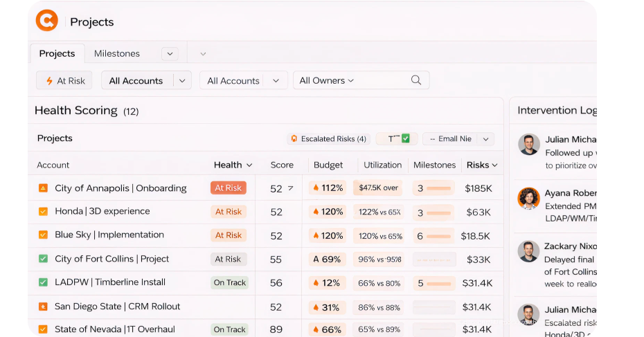Toggle the Honda 3D experience checkbox
Screen dimensions: 644x337
pyautogui.click(x=43, y=212)
